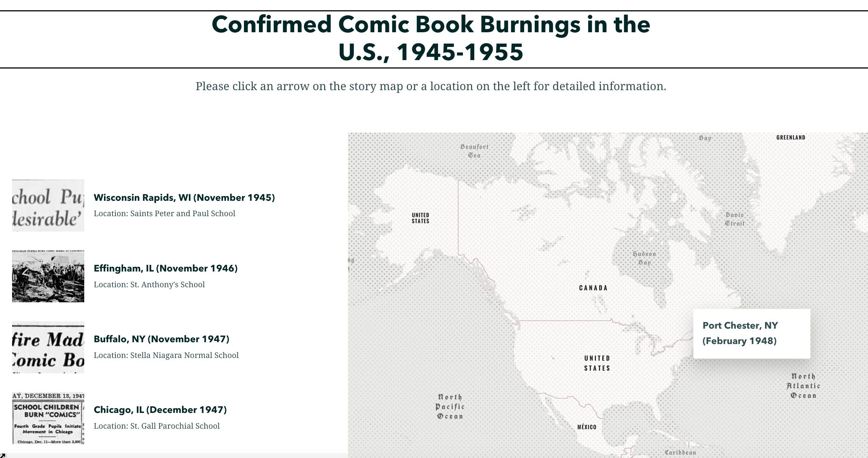Open the Effingham, IL (November 1946) entry

[x=166, y=268]
